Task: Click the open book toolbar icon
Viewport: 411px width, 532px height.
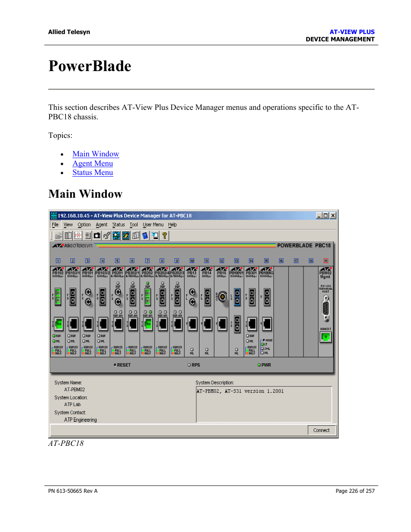Action: click(68, 236)
